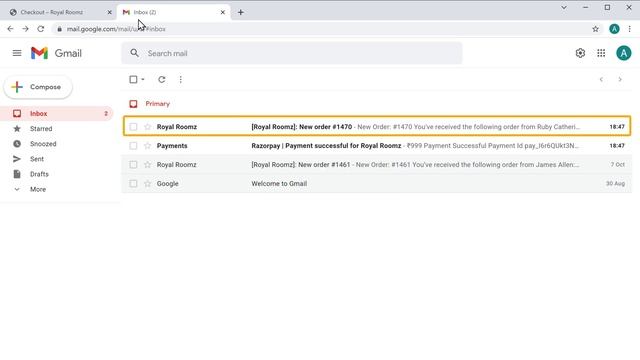This screenshot has width=640, height=360.
Task: Go to newer messages arrow
Action: point(601,80)
